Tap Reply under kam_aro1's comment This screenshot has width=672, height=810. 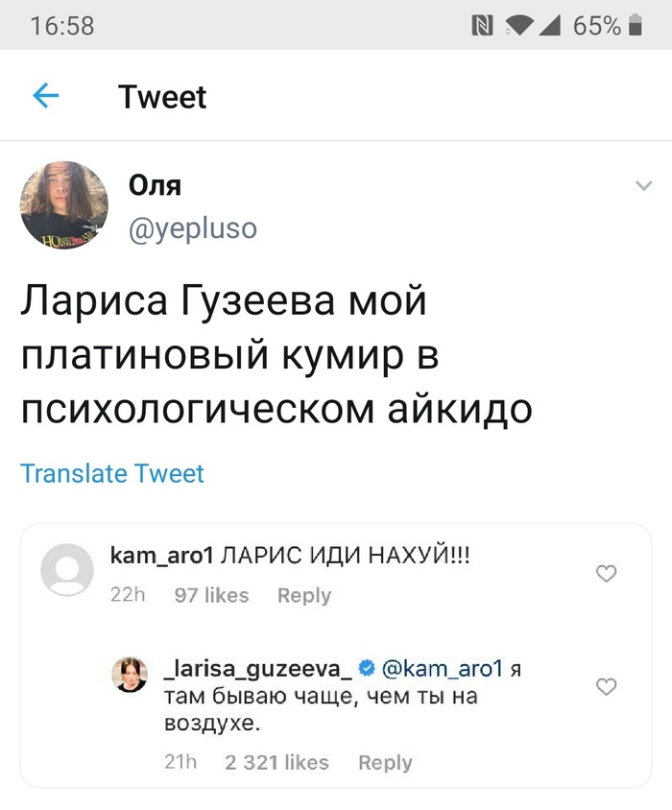click(x=303, y=595)
